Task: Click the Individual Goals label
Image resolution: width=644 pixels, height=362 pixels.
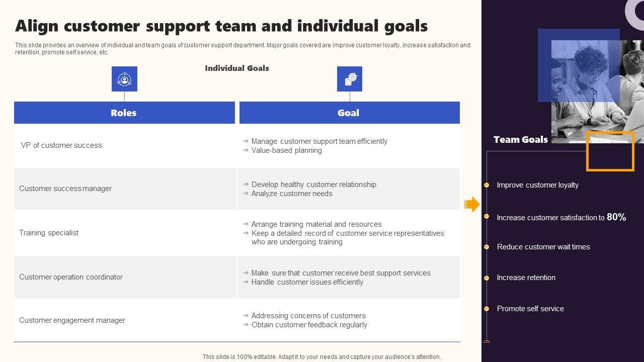Action: 237,68
